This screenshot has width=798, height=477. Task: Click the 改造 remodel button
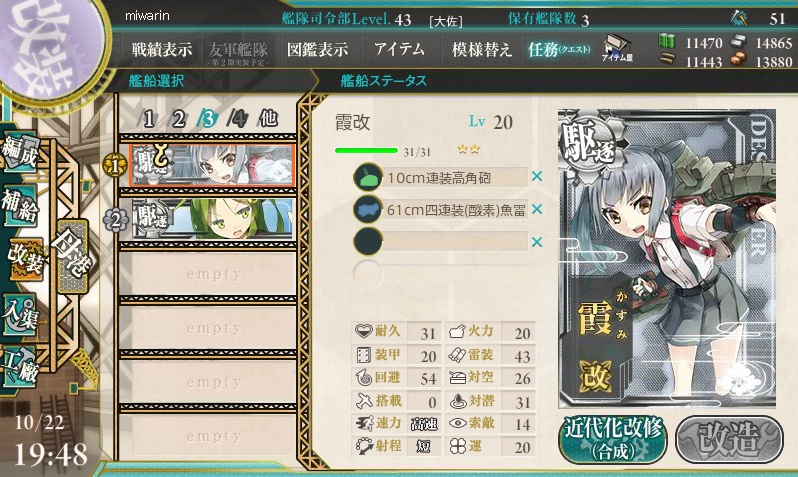pos(729,439)
